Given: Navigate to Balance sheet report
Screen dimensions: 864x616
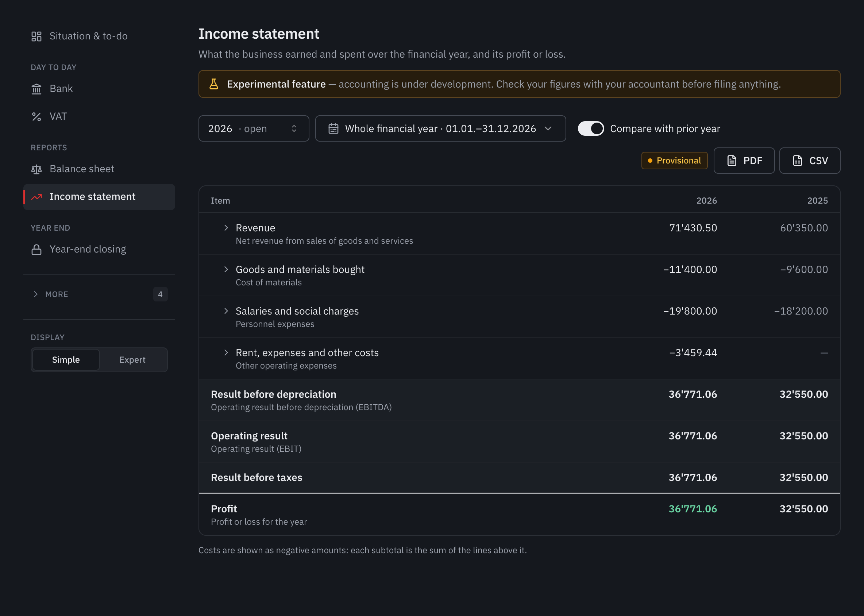Looking at the screenshot, I should 99,169.
